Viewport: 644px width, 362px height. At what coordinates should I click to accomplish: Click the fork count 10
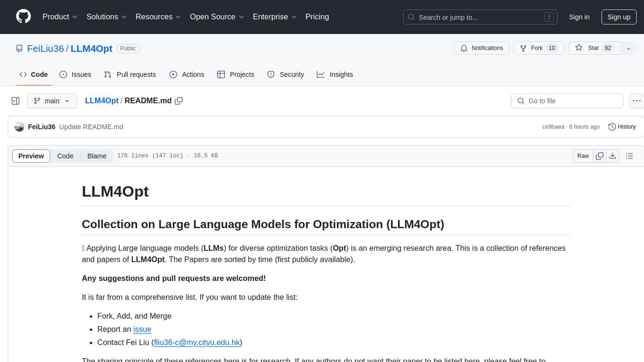pos(551,48)
